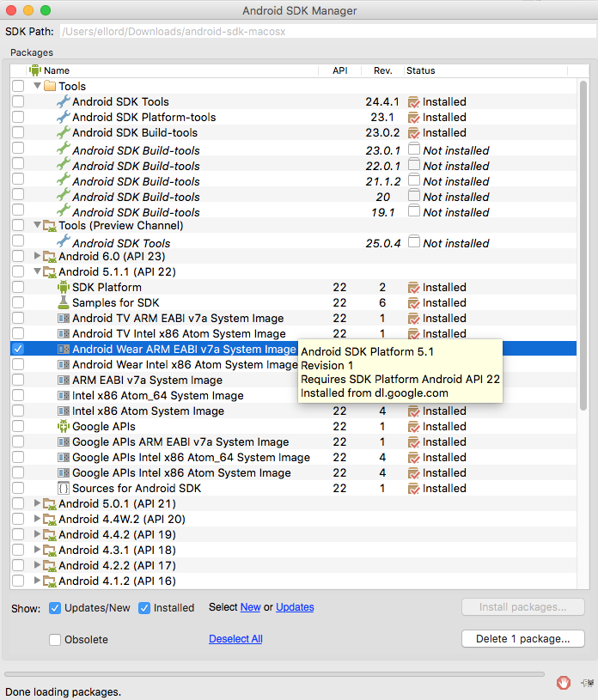Select the Intel x86 Atom System Image row
Viewport: 598px width, 700px height.
[294, 411]
